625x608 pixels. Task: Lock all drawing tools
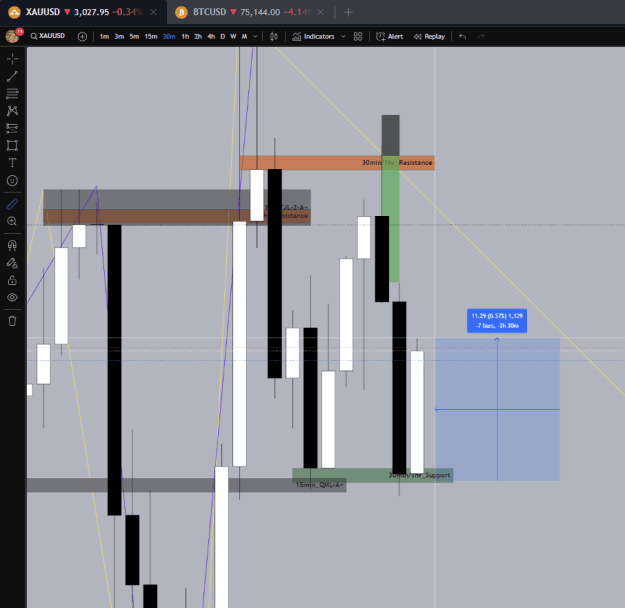(x=12, y=280)
